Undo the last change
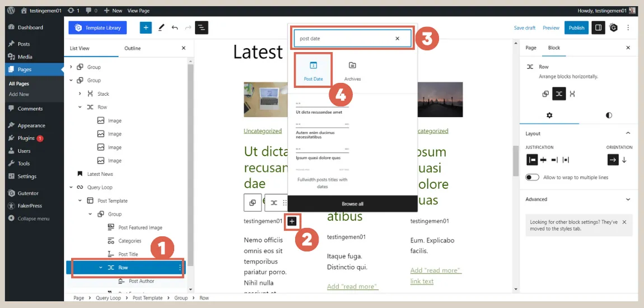The image size is (644, 308). (x=175, y=28)
